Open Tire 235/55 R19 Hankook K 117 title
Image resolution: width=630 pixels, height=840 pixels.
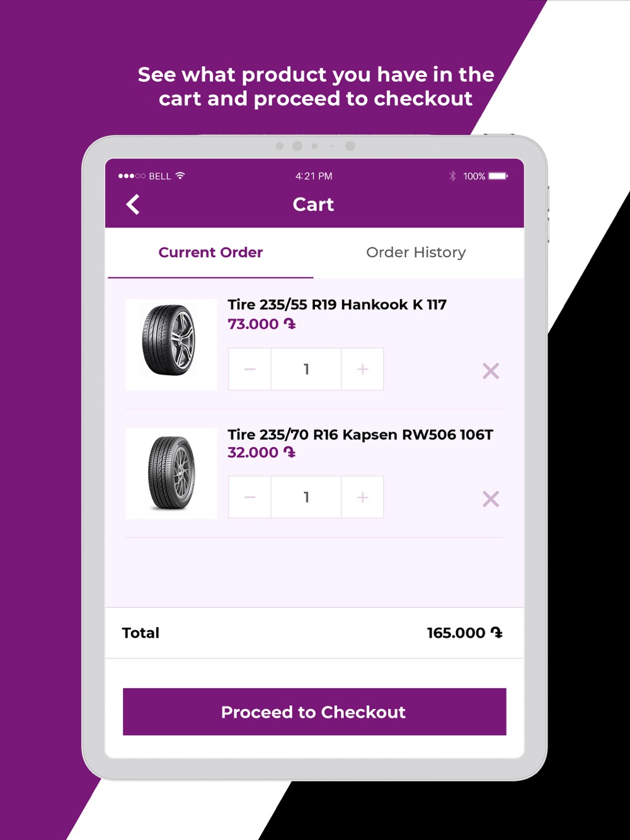point(337,305)
